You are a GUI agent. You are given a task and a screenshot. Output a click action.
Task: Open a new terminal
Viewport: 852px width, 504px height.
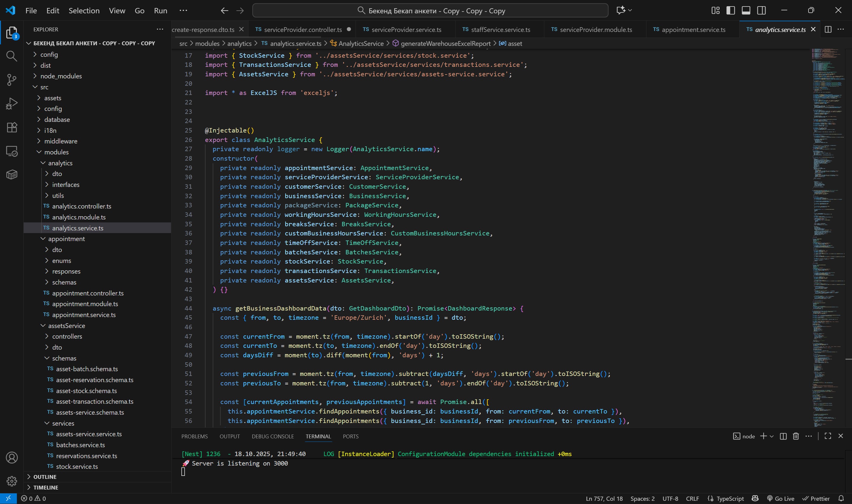[x=763, y=436]
